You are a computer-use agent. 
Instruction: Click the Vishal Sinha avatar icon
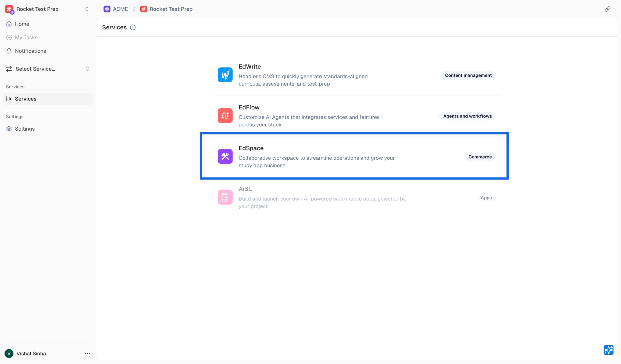pos(9,354)
